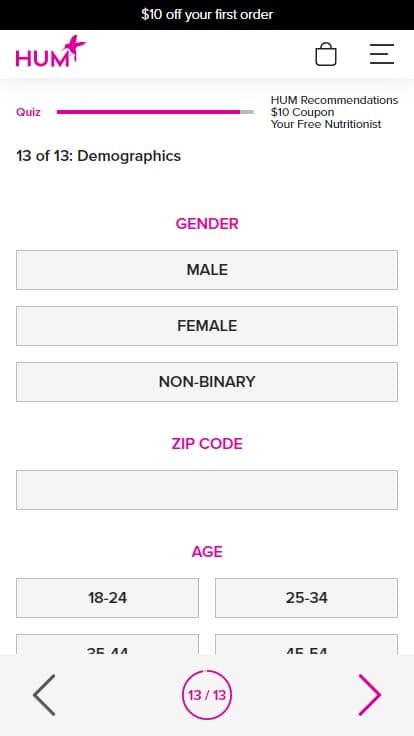
Task: Select the MALE gender option
Action: [x=207, y=270]
